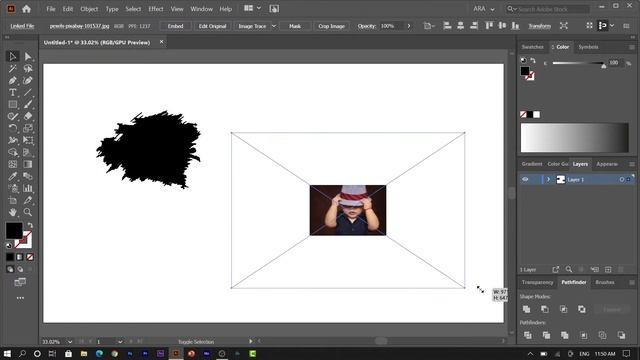Viewport: 640px width, 360px height.
Task: Click the Crop Image button
Action: 331,26
